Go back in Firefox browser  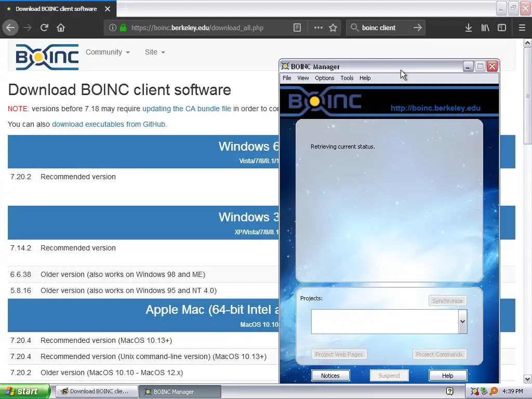pyautogui.click(x=10, y=28)
